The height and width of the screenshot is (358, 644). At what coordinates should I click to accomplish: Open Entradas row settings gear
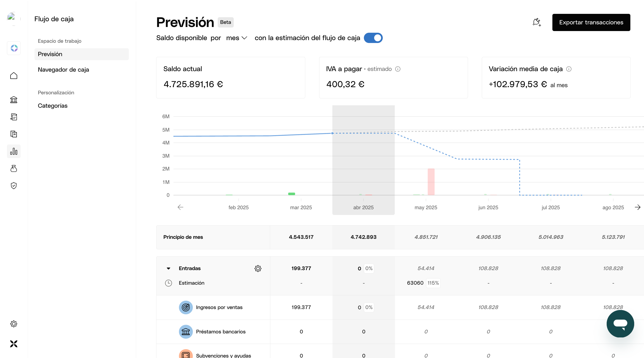point(258,268)
